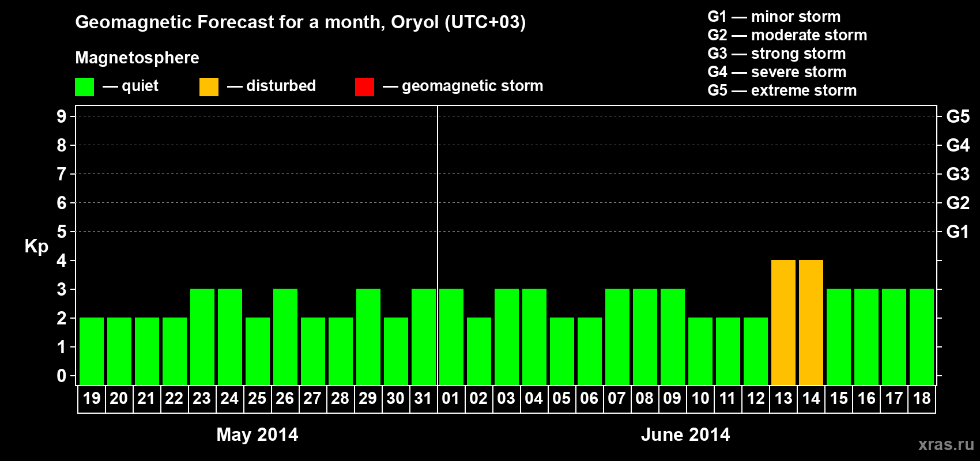Viewport: 980px width, 461px height.
Task: Click the green quiet legend swatch
Action: click(84, 87)
